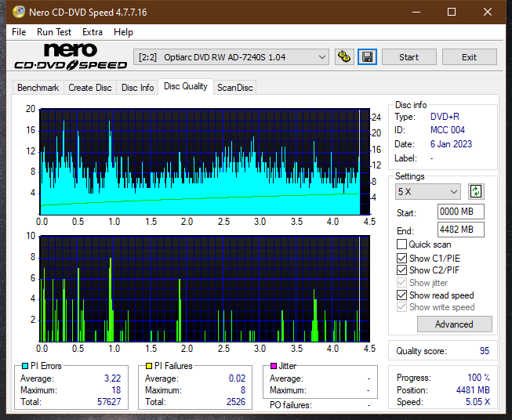
Task: Minimize the Nero CD-DVD Speed window
Action: coord(416,12)
